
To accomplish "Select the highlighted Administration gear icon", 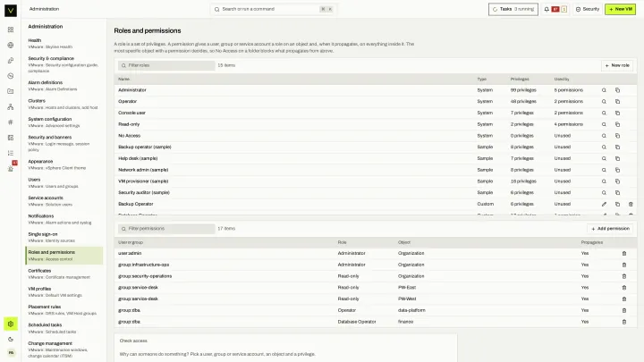I will pyautogui.click(x=11, y=324).
